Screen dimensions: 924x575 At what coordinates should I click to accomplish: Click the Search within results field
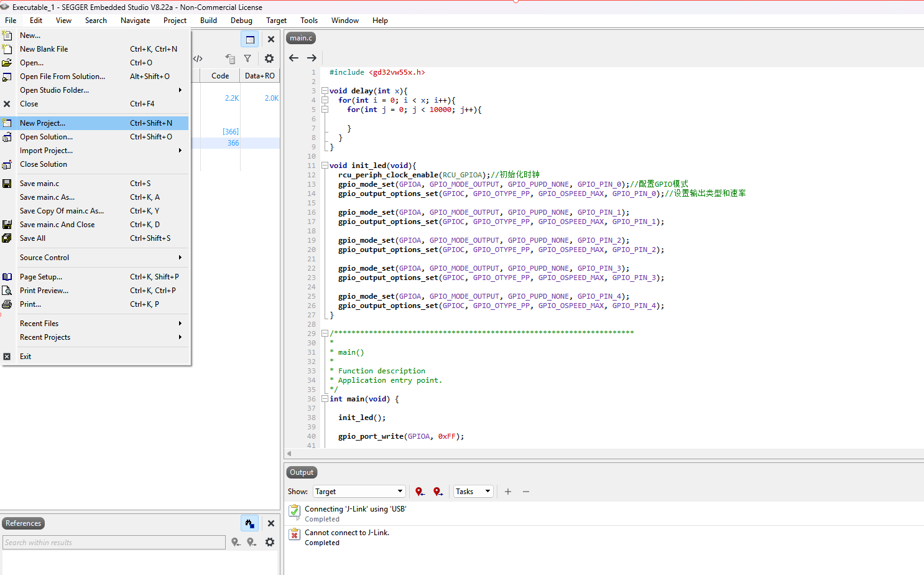(114, 543)
